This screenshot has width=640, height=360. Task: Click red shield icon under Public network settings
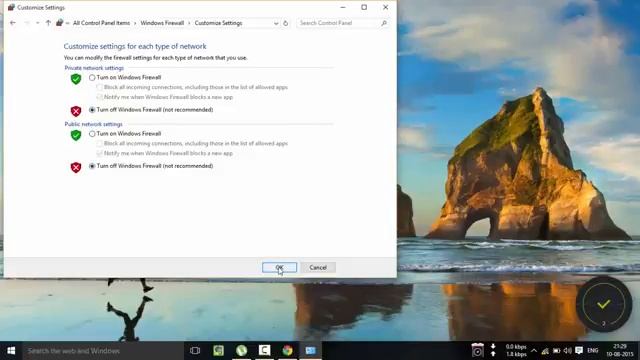pos(76,167)
